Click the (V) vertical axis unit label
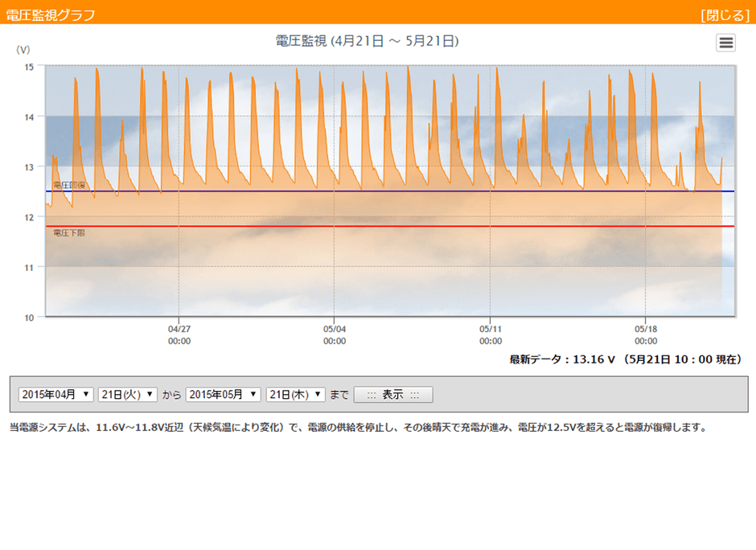 (x=25, y=50)
